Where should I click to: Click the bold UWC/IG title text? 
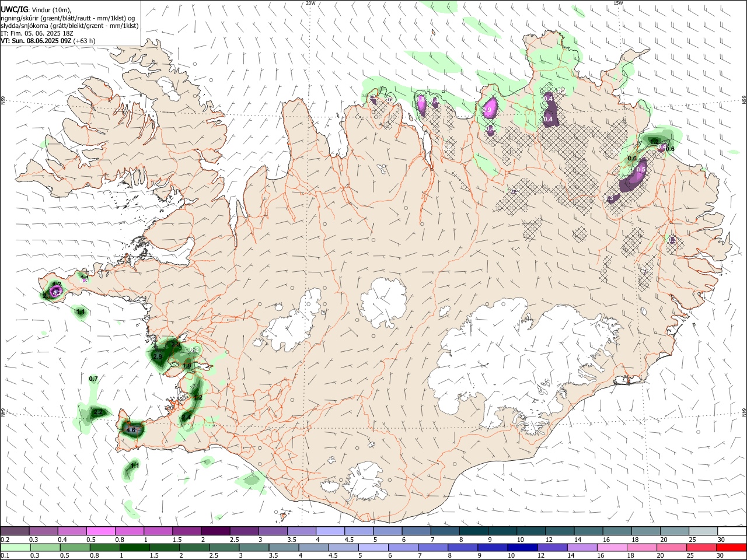click(14, 10)
